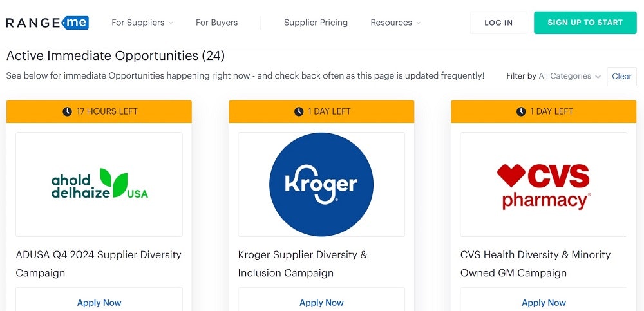Expand the For Suppliers menu
This screenshot has width=644, height=311.
(x=142, y=23)
